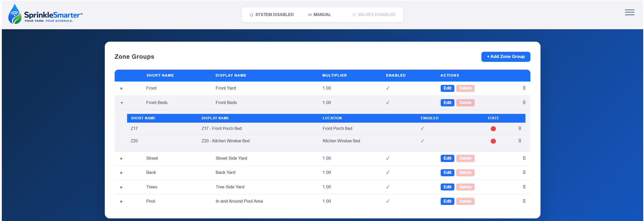Edit the Front Yard group
The width and height of the screenshot is (644, 221).
447,88
